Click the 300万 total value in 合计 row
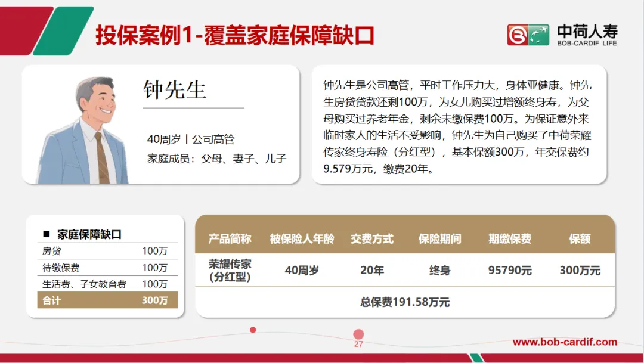 pyautogui.click(x=155, y=300)
